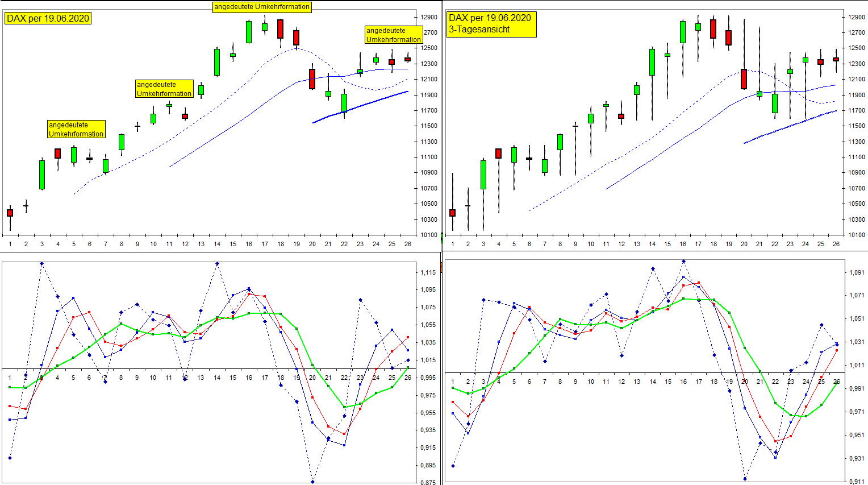
Task: Click the 1,075 indicator axis value
Action: (429, 308)
